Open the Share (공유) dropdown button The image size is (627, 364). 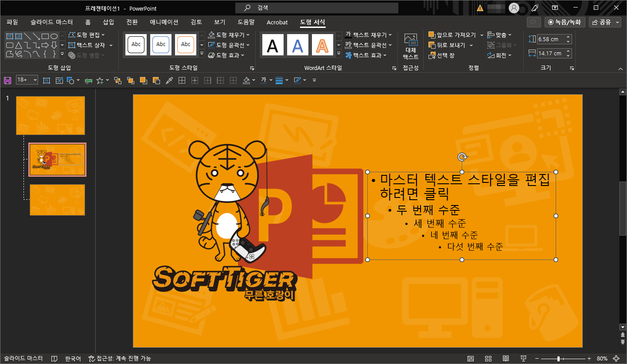[x=605, y=22]
